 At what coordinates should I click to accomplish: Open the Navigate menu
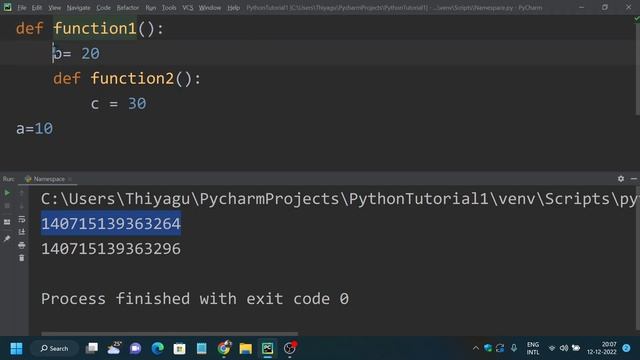pos(78,8)
